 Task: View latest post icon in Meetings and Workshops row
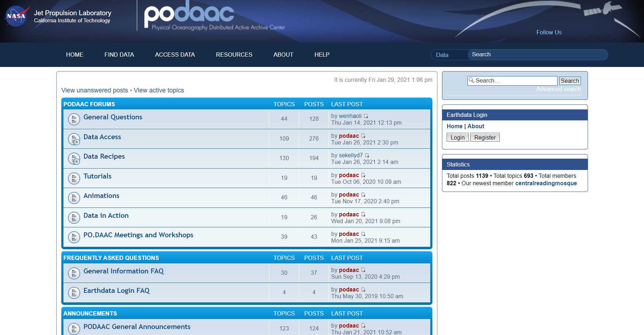363,234
